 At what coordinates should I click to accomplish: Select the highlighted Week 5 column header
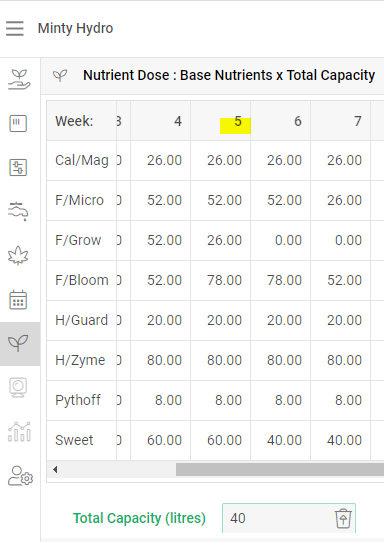[221, 121]
